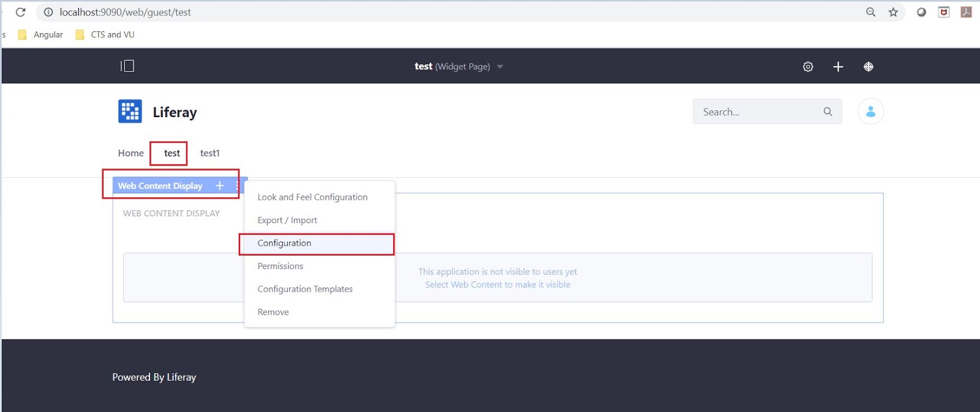The height and width of the screenshot is (412, 980).
Task: Open the test1 navigation page
Action: point(209,153)
